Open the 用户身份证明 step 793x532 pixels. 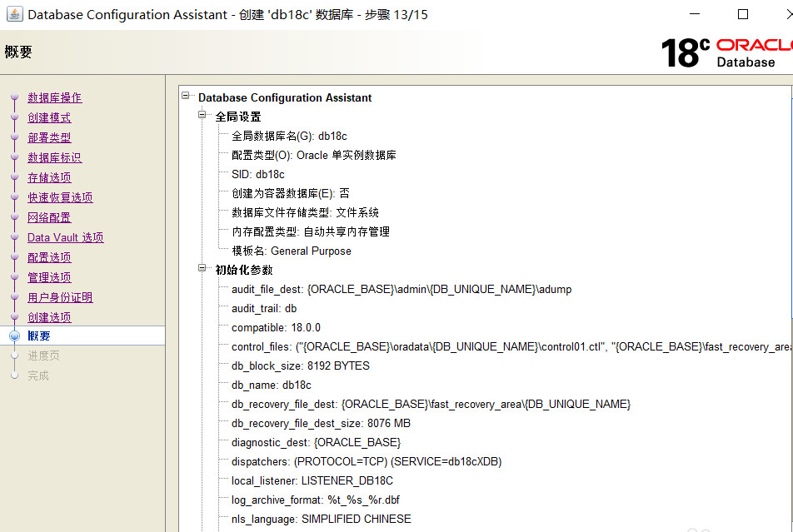click(60, 297)
